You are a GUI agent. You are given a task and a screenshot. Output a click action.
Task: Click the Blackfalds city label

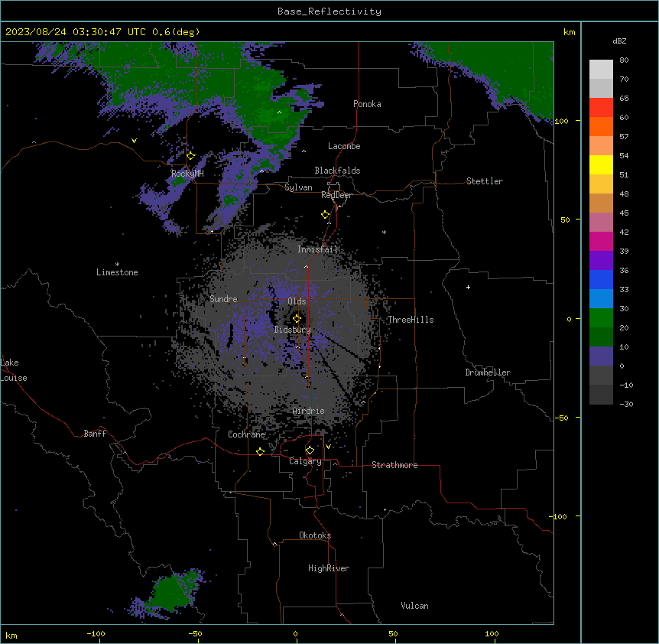[337, 171]
